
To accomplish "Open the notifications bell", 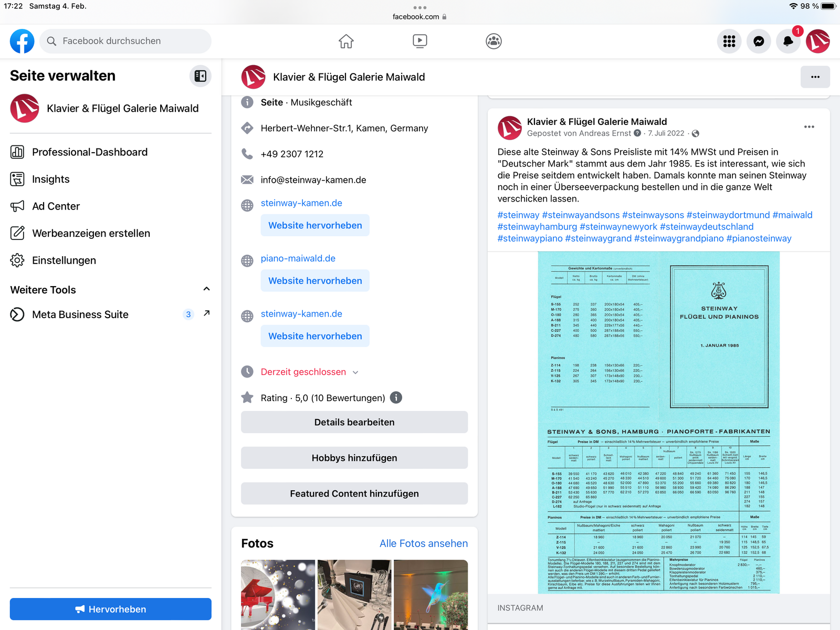I will (x=788, y=41).
